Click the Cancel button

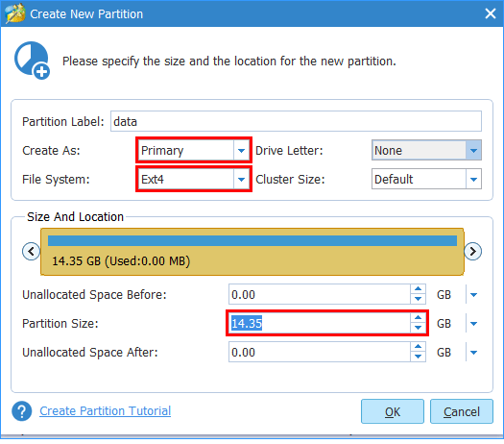click(462, 411)
